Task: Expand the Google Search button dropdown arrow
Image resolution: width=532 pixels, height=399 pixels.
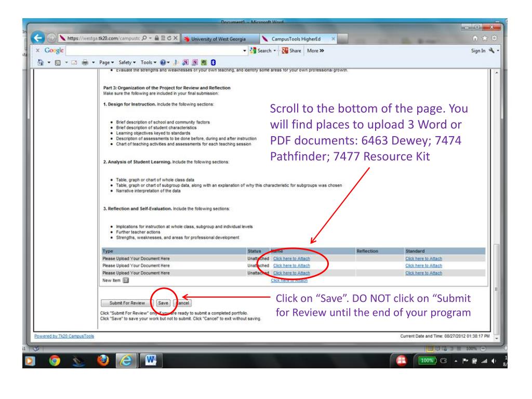Action: pyautogui.click(x=275, y=50)
